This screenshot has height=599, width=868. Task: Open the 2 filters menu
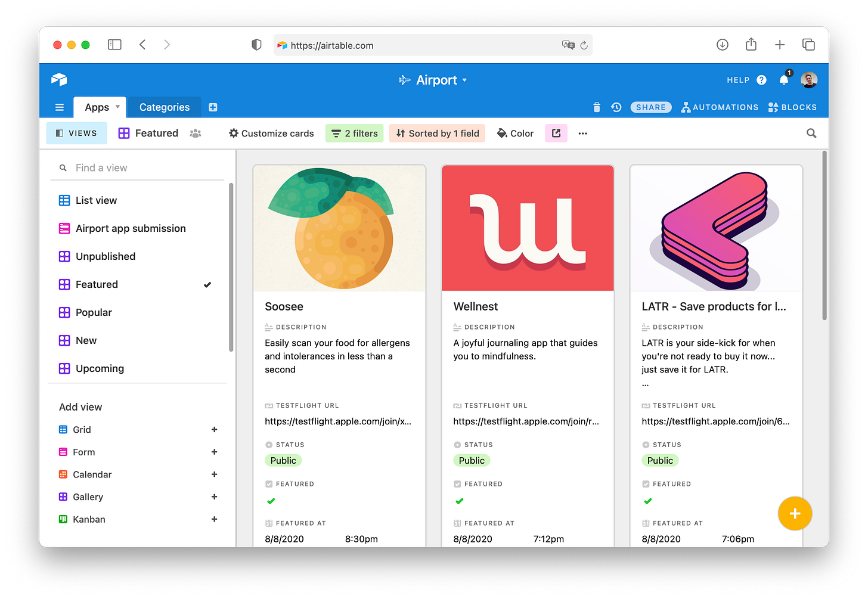355,134
